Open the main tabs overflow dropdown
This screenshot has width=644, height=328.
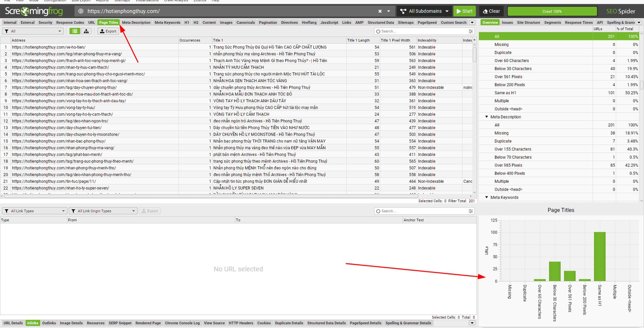[x=472, y=22]
